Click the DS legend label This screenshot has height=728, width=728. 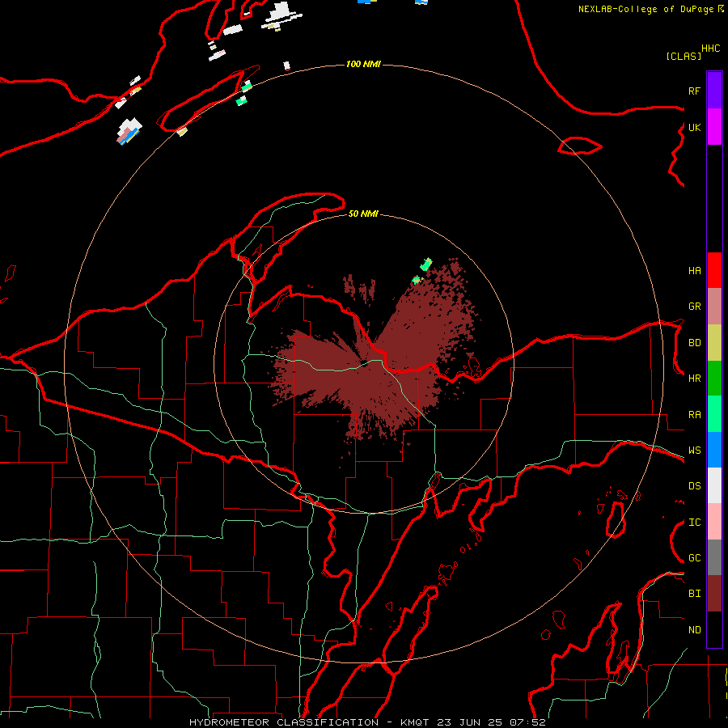(x=694, y=486)
